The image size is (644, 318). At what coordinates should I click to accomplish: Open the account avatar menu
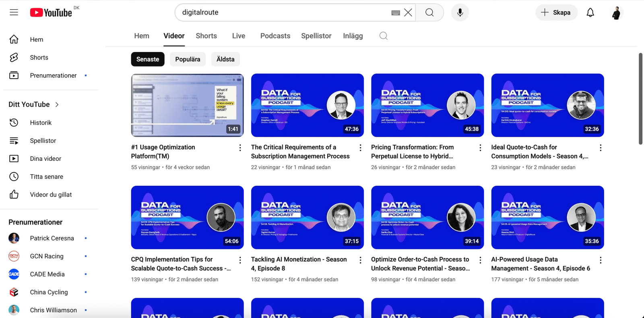(616, 12)
